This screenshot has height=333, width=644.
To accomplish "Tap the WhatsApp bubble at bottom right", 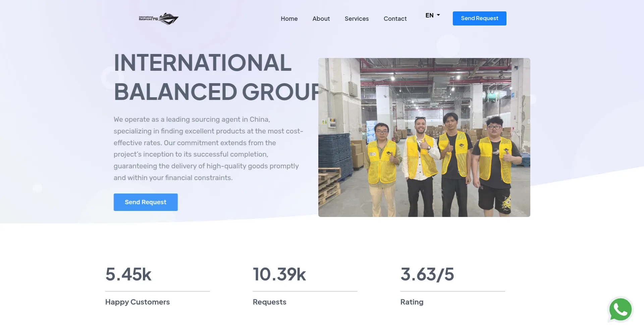I will click(620, 310).
